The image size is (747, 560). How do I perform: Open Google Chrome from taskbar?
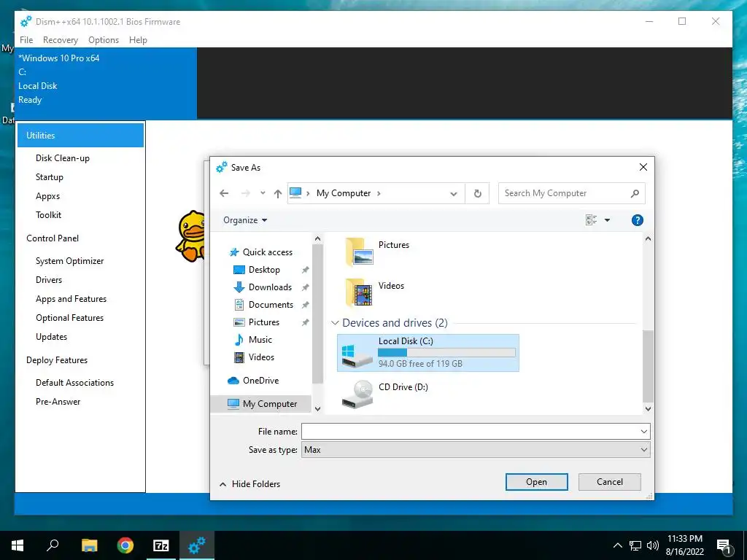125,545
